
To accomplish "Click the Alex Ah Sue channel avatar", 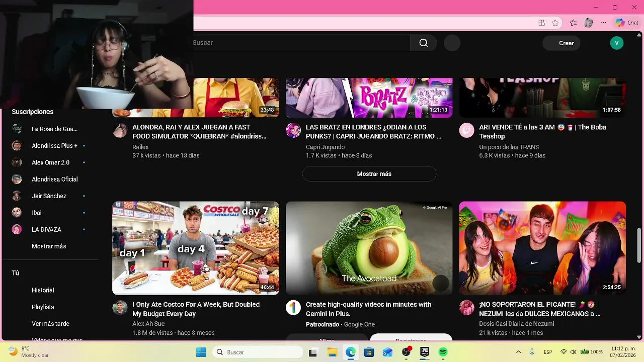I will (x=120, y=308).
